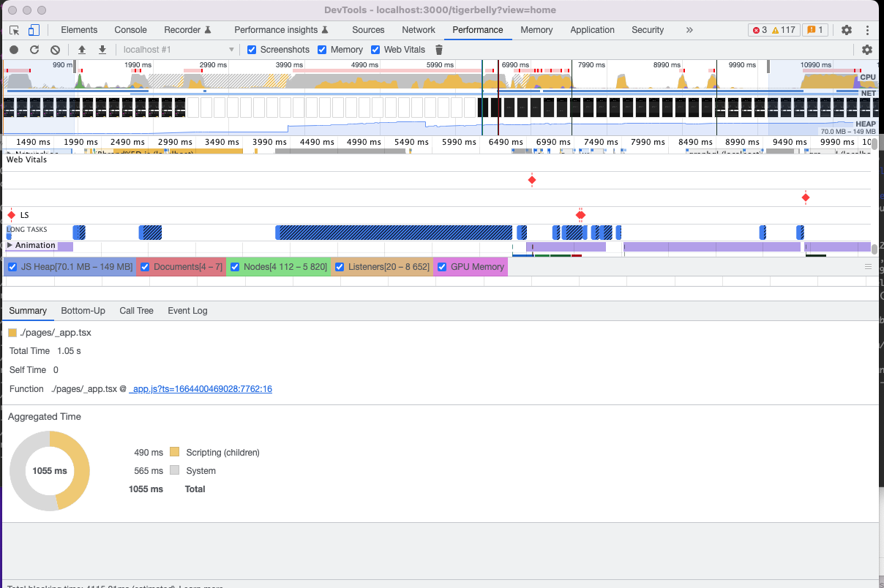Uncheck the Nodes counter checkbox
Image resolution: width=884 pixels, height=588 pixels.
234,267
